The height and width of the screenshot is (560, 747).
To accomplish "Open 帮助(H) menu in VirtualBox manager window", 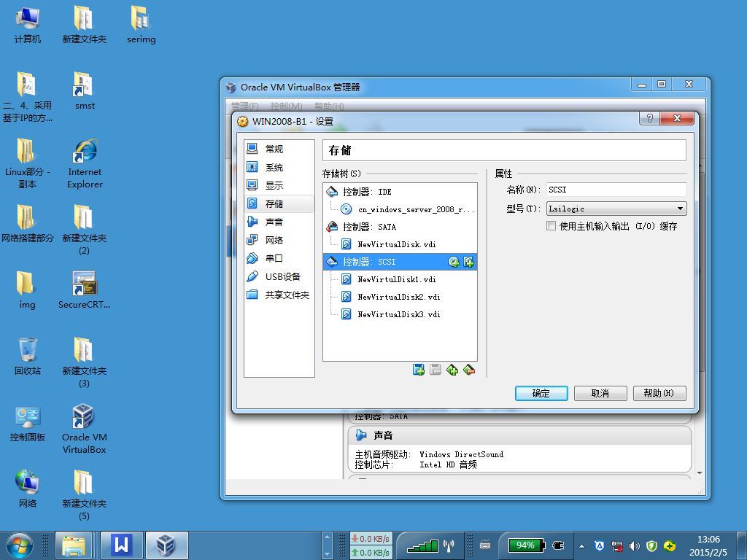I will coord(329,106).
